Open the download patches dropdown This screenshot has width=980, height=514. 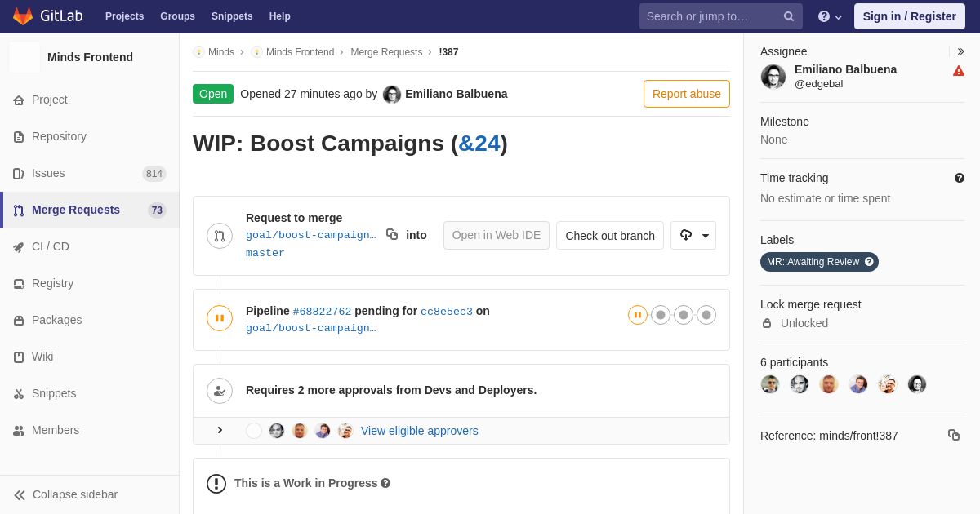point(693,235)
